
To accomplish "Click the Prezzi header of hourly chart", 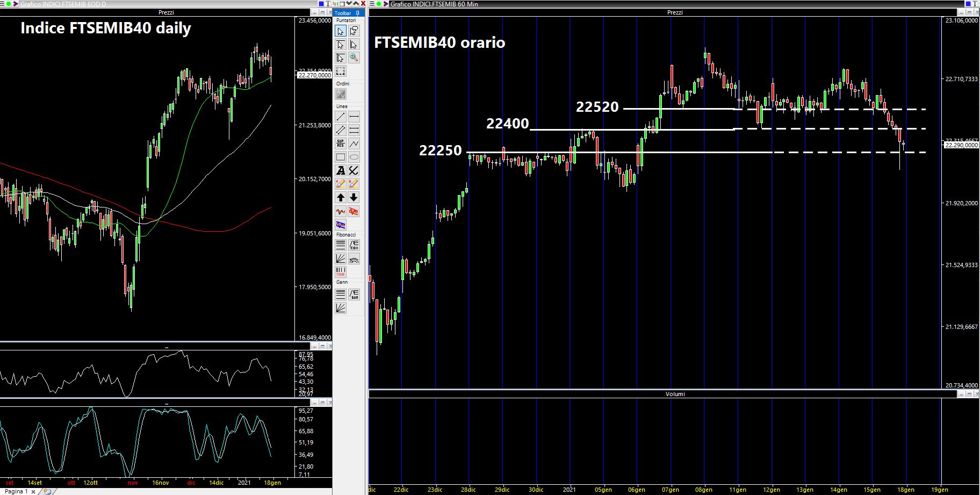I will pyautogui.click(x=675, y=12).
